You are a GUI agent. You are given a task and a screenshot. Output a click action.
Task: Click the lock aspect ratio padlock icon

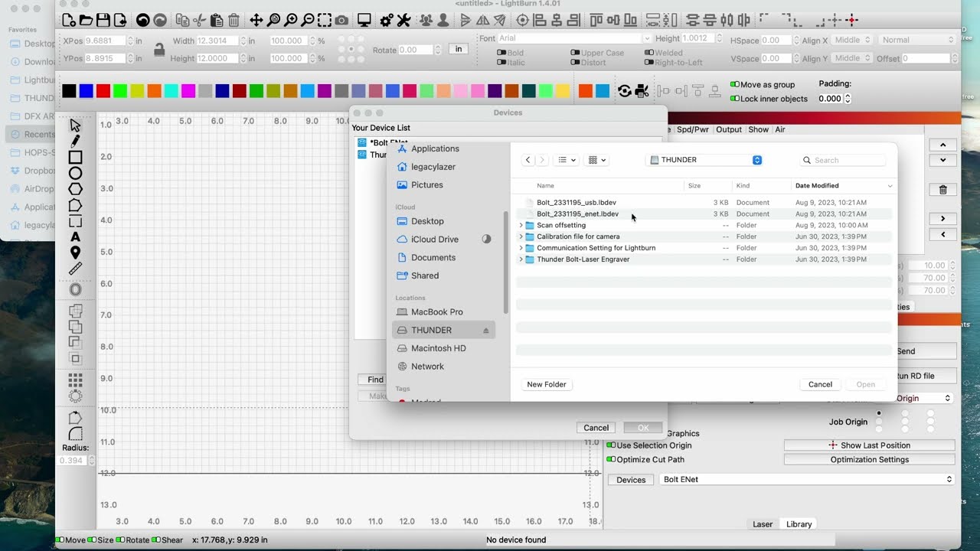[x=159, y=50]
